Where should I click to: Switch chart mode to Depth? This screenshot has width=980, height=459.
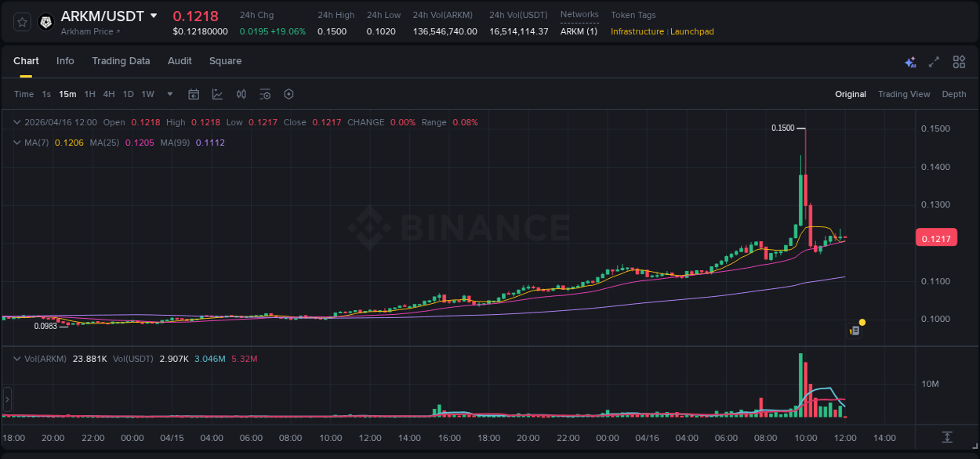tap(953, 94)
